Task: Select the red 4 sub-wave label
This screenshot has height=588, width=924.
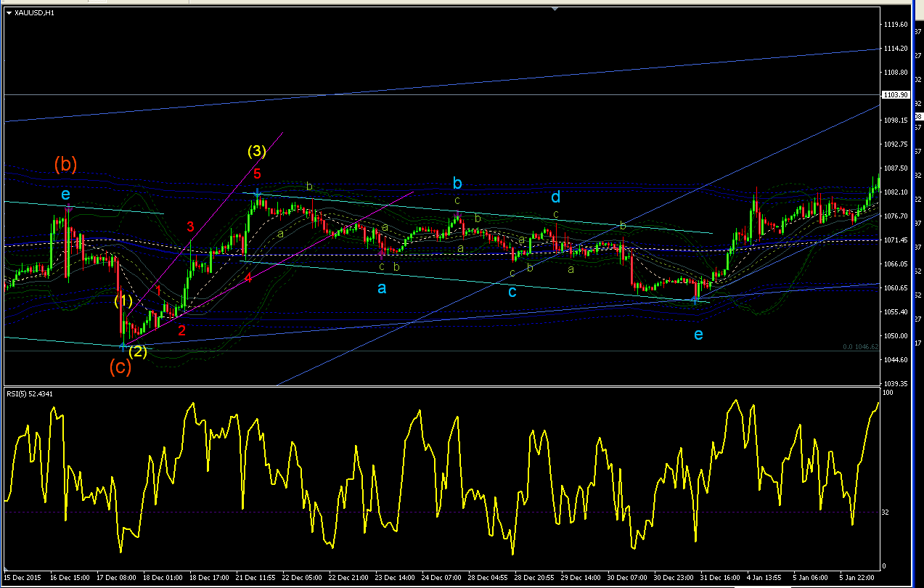Action: coord(248,279)
